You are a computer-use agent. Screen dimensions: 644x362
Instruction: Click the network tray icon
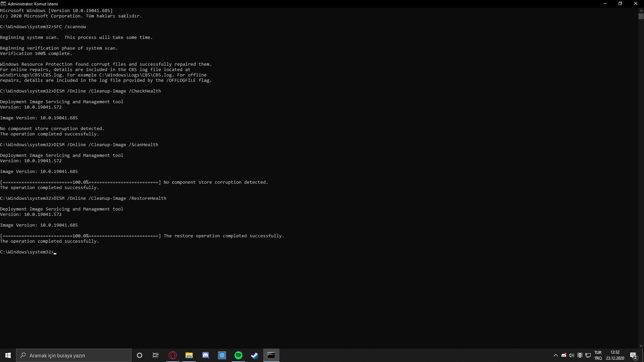coord(588,355)
